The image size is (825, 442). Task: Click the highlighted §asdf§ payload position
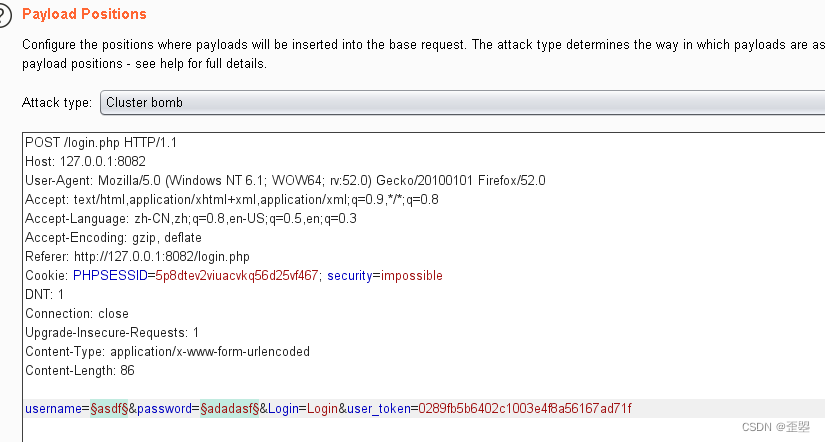109,408
